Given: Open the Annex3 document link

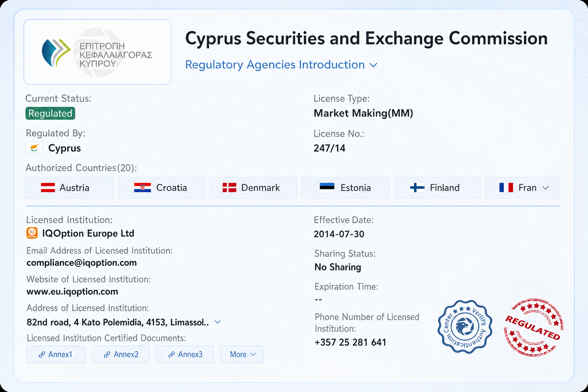Looking at the screenshot, I should click(x=185, y=354).
